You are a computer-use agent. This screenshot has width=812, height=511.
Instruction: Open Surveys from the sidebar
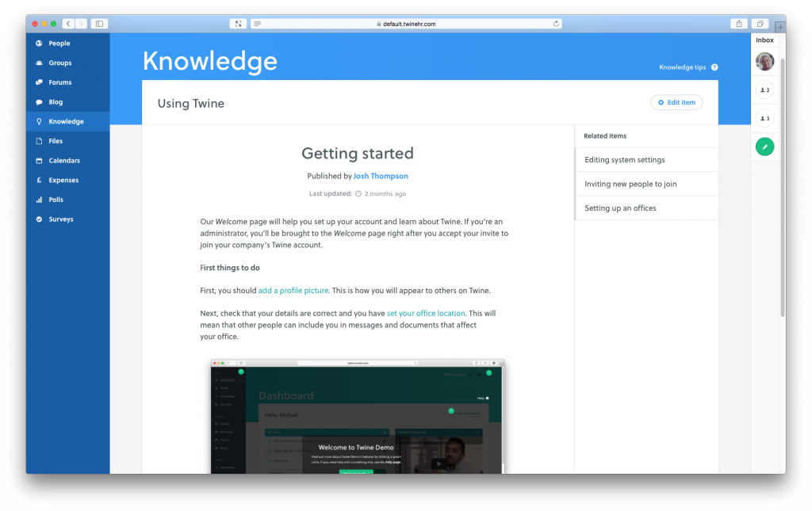point(68,219)
